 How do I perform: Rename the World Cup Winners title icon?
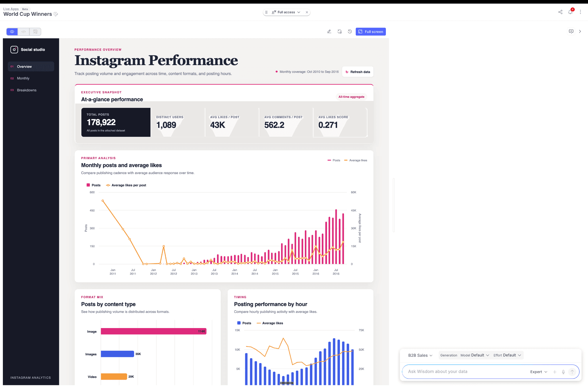(56, 14)
